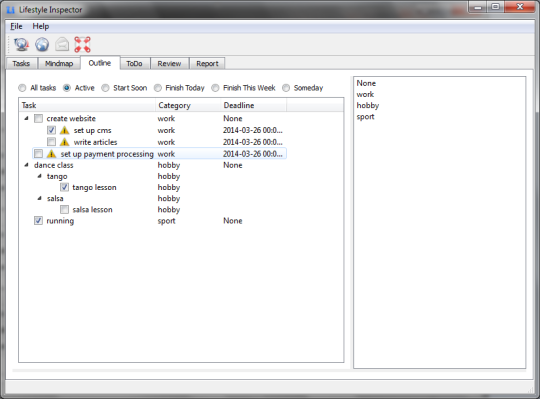
Task: Click warning icon on set up payment processing
Action: tap(51, 154)
